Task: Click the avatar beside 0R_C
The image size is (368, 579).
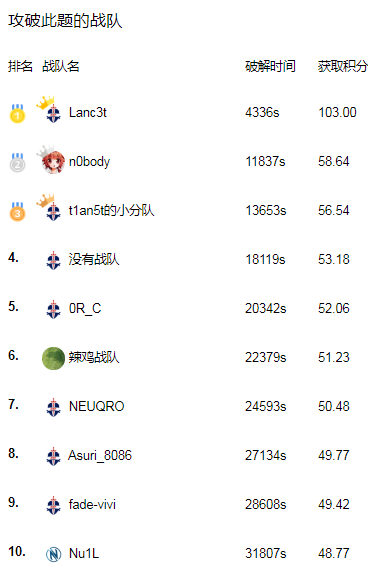Action: tap(54, 309)
